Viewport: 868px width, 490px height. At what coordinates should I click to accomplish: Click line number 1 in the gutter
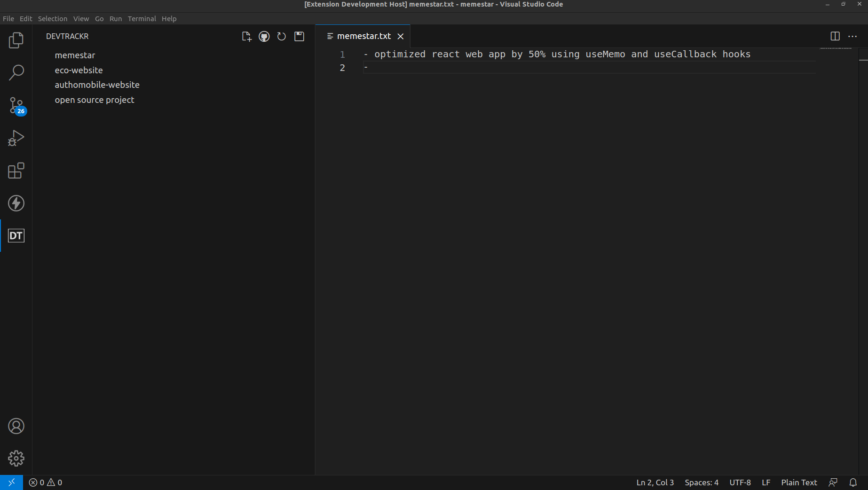[x=342, y=54]
